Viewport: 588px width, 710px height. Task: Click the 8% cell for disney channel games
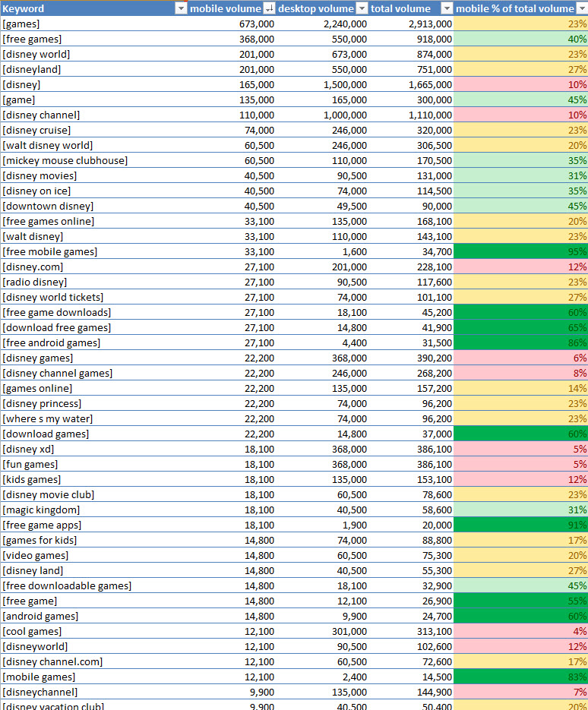click(521, 373)
